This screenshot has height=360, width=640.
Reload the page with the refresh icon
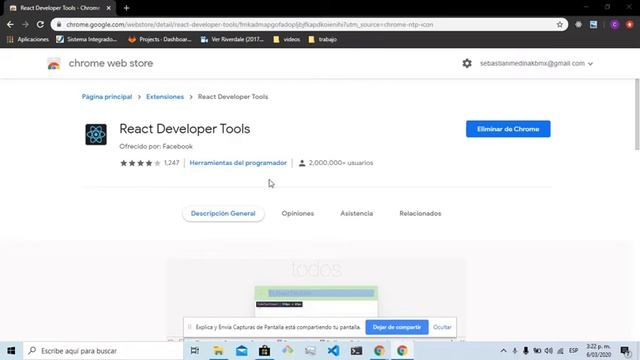40,24
